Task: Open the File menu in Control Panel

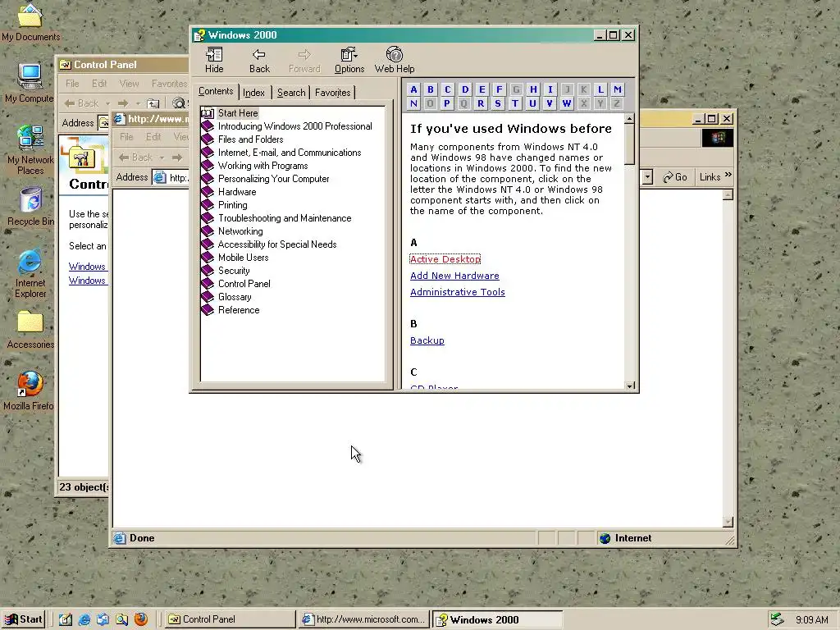Action: pyautogui.click(x=72, y=84)
